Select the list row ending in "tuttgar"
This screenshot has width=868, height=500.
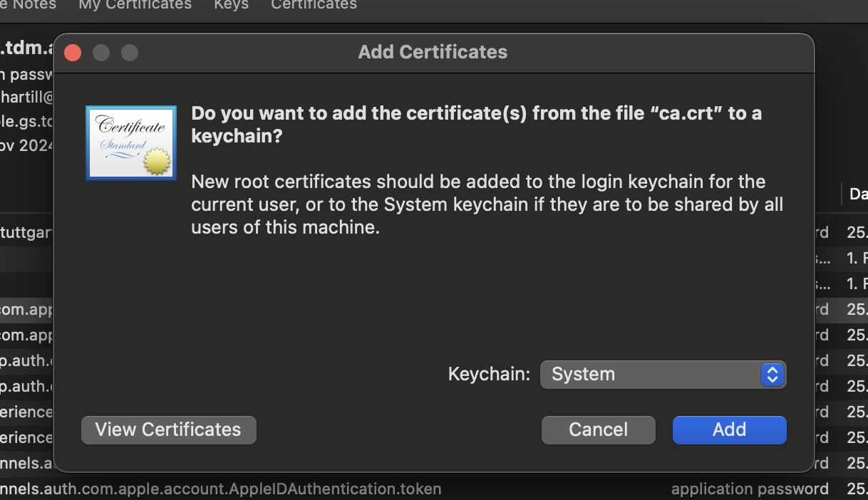tap(27, 232)
